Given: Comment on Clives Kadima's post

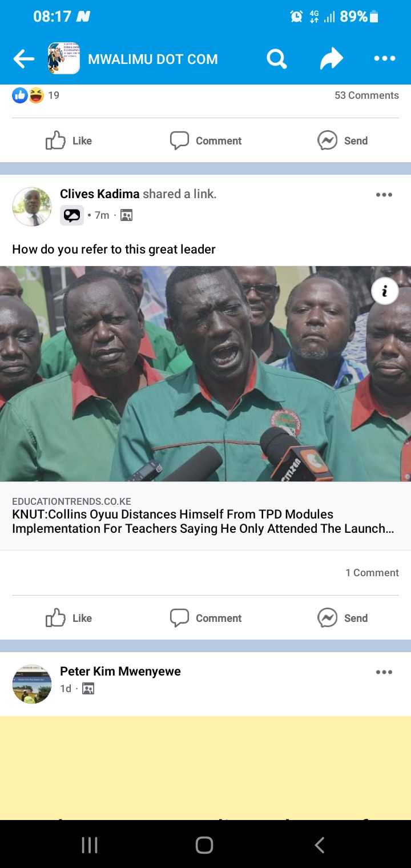Looking at the screenshot, I should [x=205, y=618].
